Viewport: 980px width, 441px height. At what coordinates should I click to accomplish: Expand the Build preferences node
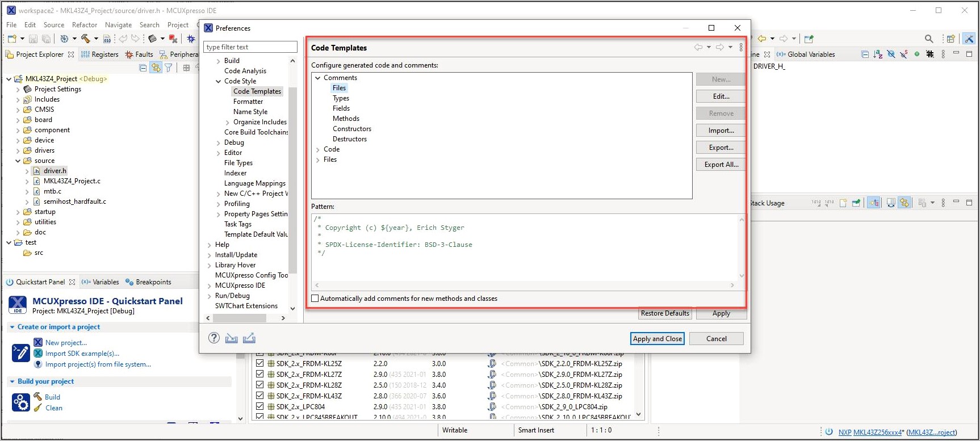pos(218,61)
